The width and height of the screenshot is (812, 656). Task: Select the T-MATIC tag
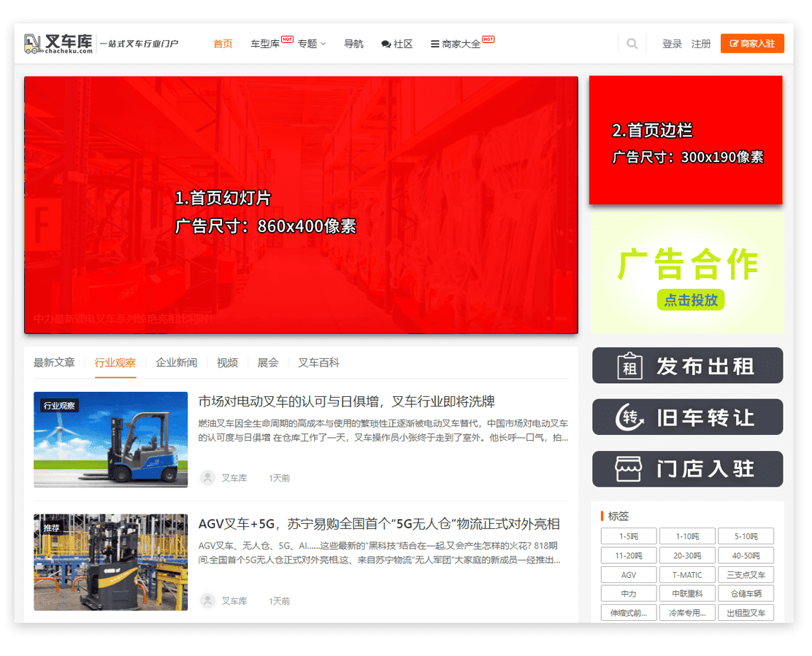pyautogui.click(x=687, y=574)
